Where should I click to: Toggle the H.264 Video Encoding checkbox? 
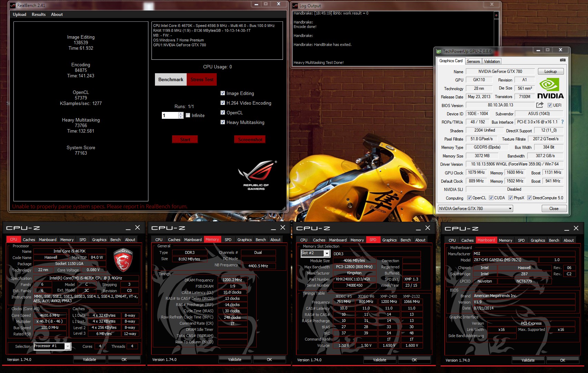click(223, 103)
